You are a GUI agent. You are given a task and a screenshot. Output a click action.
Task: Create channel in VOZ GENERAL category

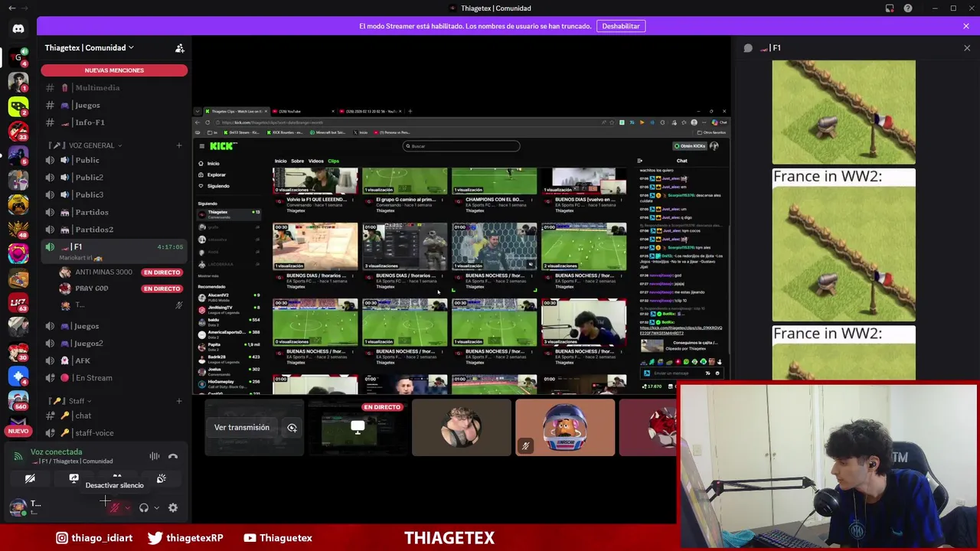click(179, 145)
